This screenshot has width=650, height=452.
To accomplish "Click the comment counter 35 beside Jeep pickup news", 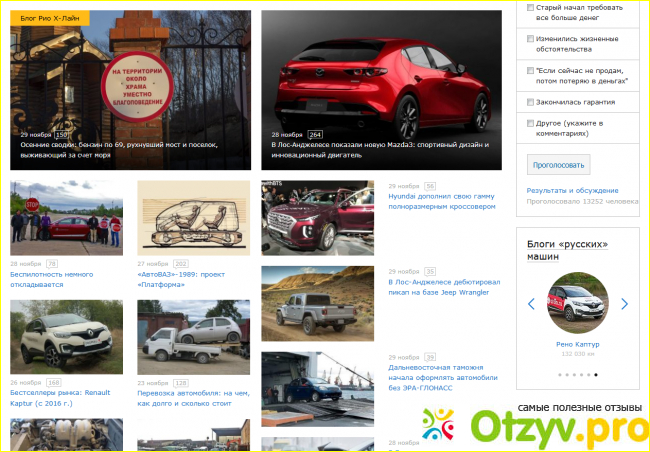I will click(x=430, y=272).
